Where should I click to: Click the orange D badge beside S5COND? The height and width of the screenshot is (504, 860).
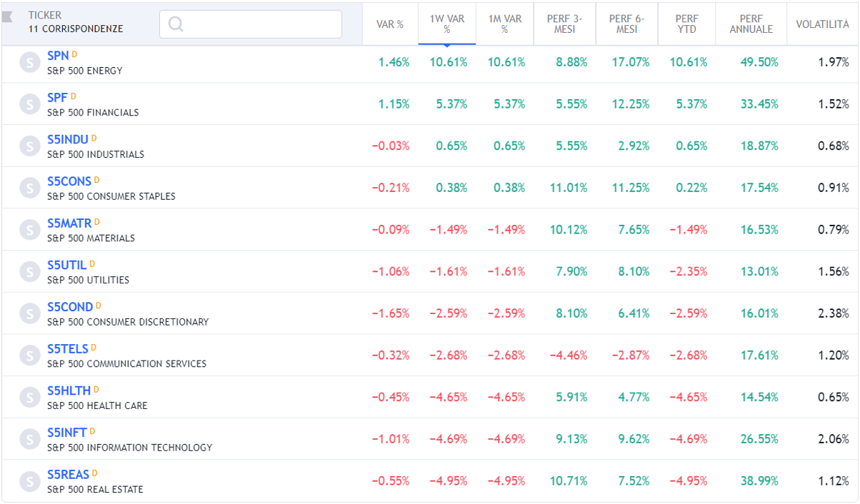tap(98, 305)
